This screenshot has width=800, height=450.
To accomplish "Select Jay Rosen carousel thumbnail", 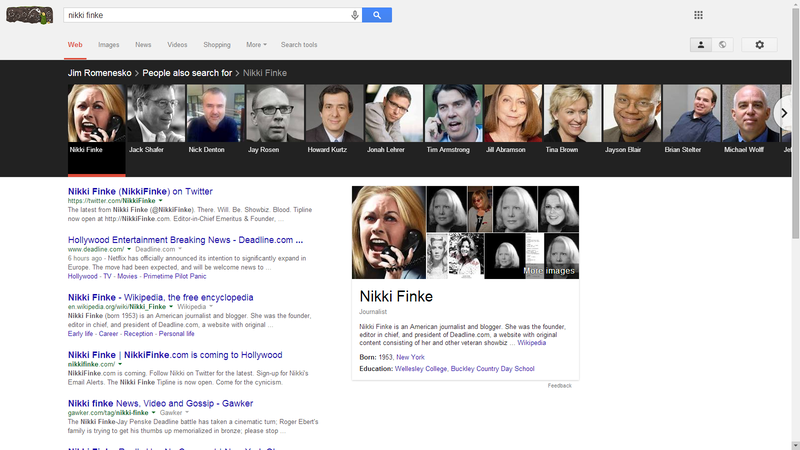I will [275, 113].
